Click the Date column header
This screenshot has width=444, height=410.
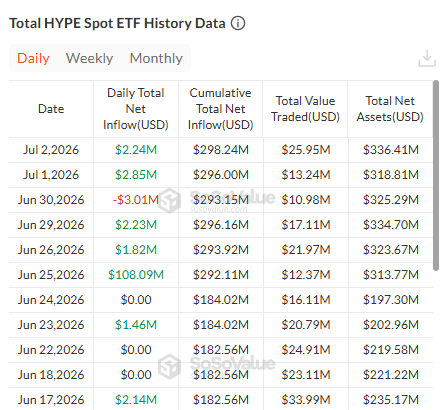[x=51, y=109]
